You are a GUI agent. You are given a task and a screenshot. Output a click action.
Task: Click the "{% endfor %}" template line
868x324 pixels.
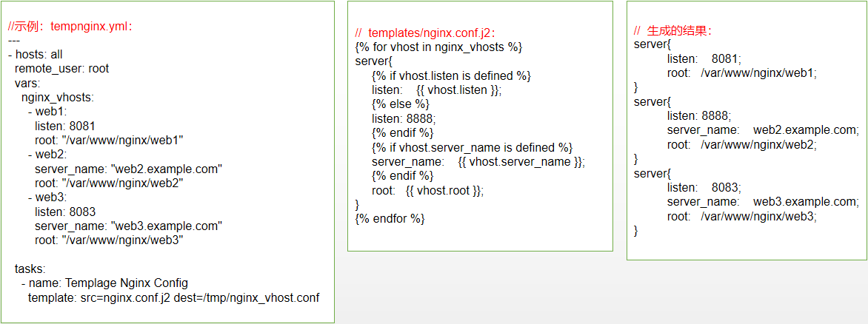(390, 218)
